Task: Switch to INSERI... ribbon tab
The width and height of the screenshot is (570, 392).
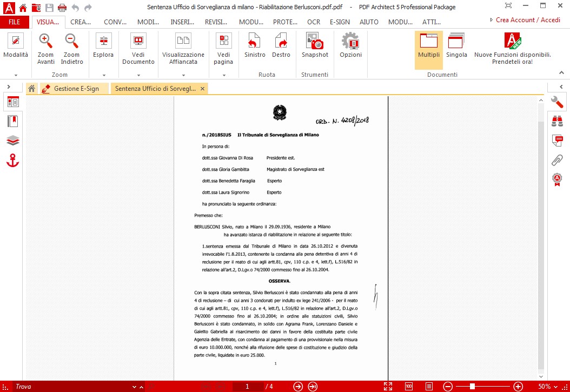Action: click(x=182, y=22)
